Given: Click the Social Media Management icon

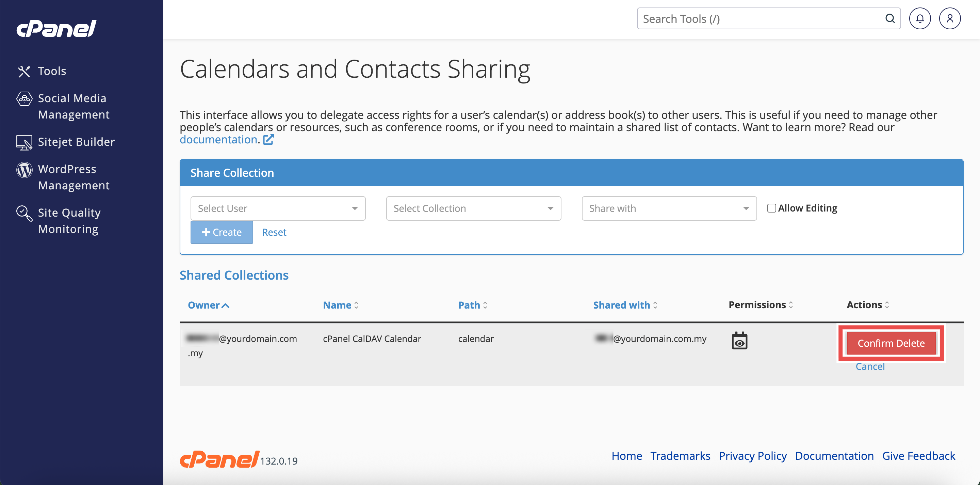Looking at the screenshot, I should 24,99.
